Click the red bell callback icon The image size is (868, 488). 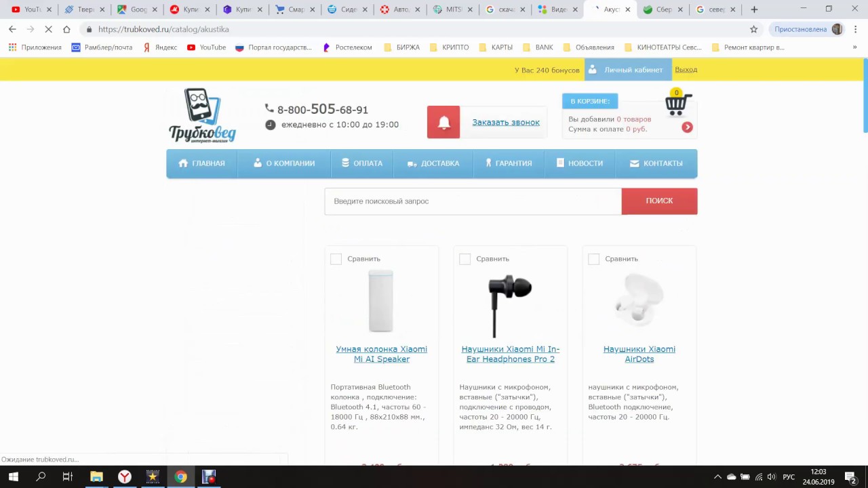443,122
